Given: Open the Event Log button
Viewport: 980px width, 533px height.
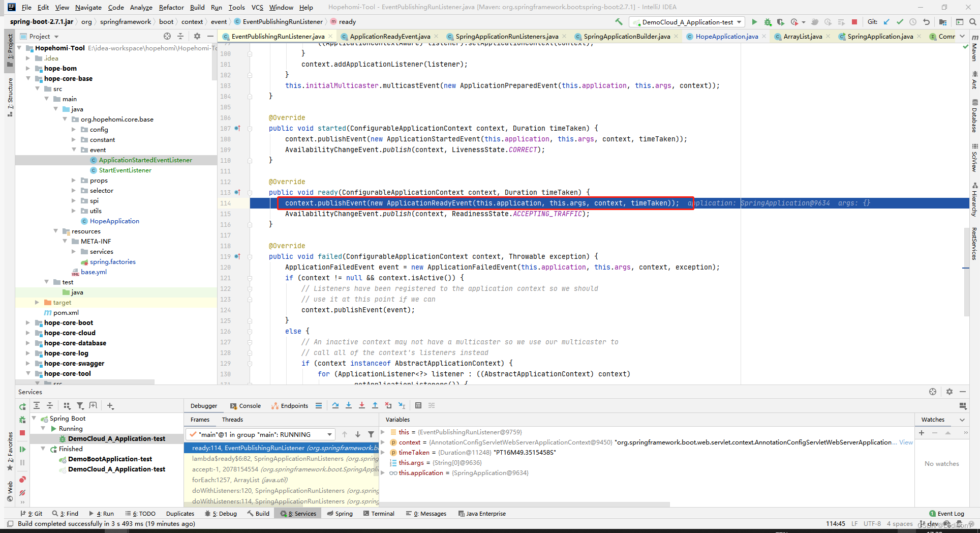Looking at the screenshot, I should coord(946,513).
